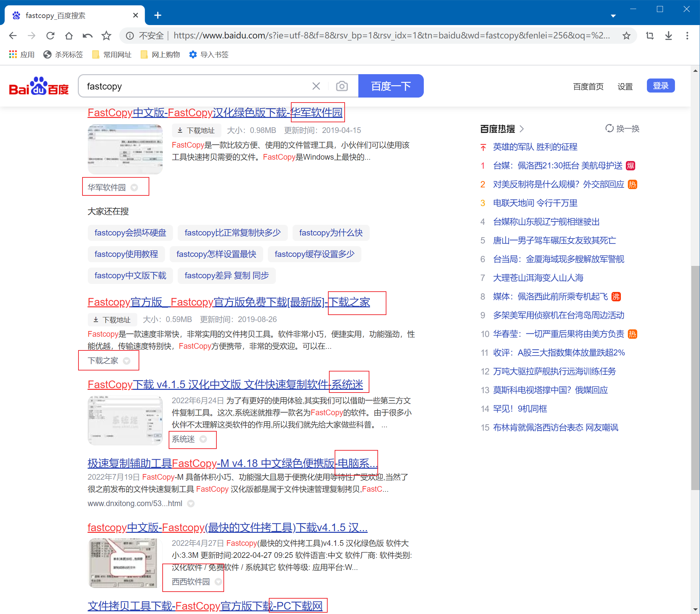Open 导入书签 gear on bookmarks bar
The width and height of the screenshot is (700, 614).
(x=193, y=54)
